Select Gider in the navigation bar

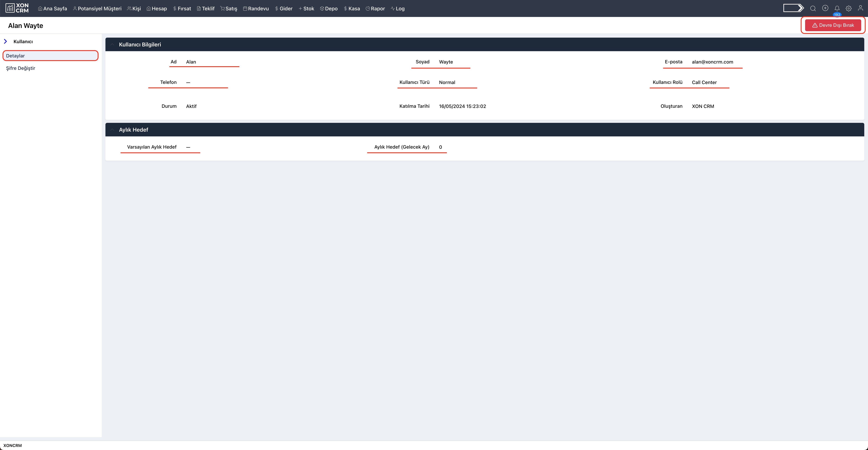click(x=283, y=8)
